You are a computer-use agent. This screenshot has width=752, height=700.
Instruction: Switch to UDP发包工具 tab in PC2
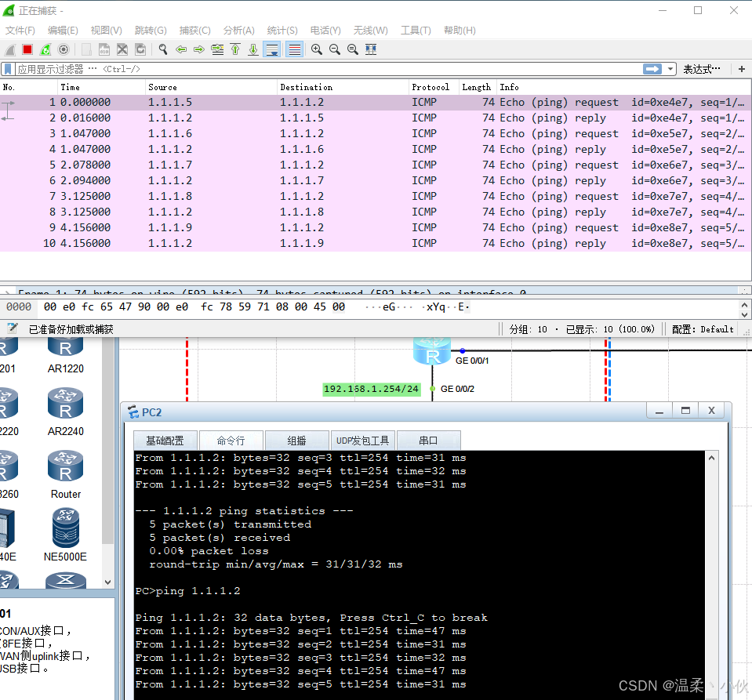(x=362, y=441)
